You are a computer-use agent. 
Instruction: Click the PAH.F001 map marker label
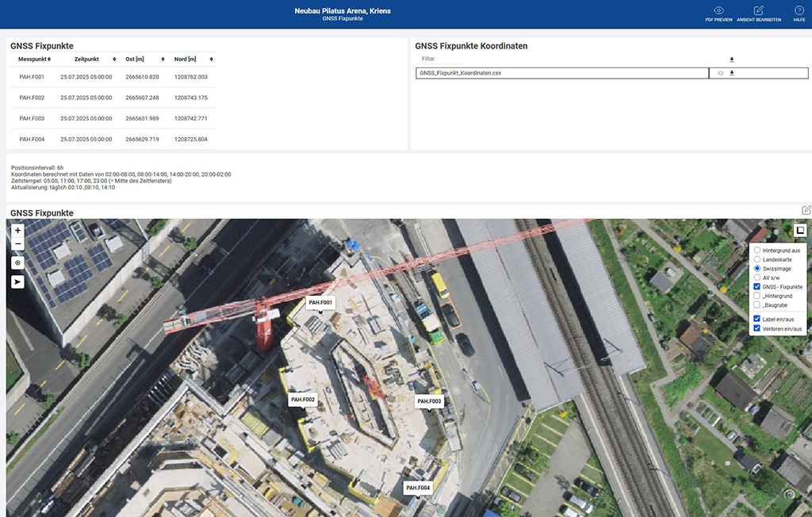pyautogui.click(x=320, y=302)
